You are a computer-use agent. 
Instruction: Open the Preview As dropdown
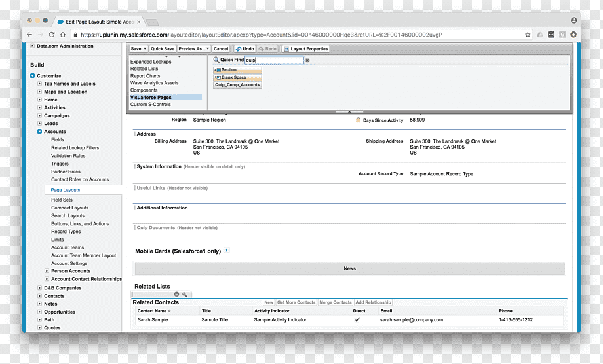194,48
